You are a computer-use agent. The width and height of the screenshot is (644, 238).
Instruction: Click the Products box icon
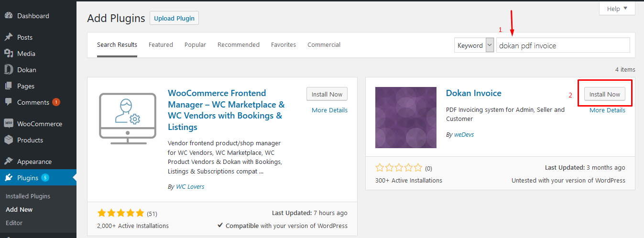(9, 140)
